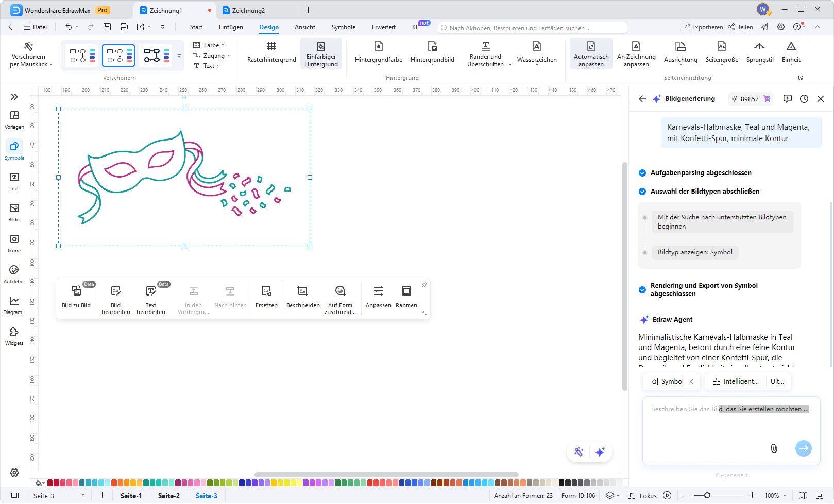Open the history clock icon in Bildgenerierung panel

804,99
